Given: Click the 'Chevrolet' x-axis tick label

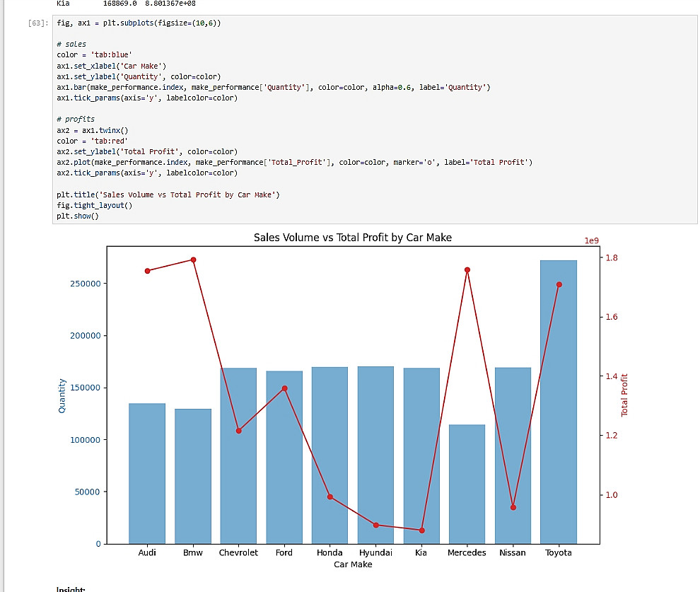Looking at the screenshot, I should [x=238, y=552].
